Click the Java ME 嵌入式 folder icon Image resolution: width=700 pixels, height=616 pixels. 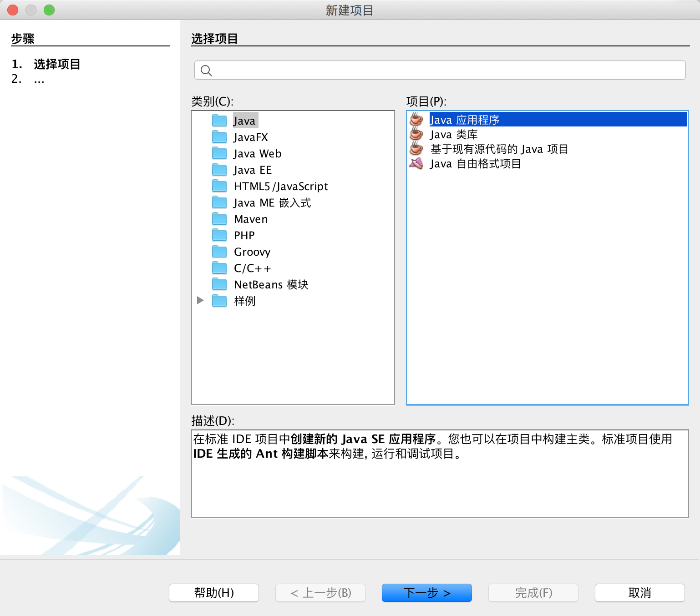point(219,202)
